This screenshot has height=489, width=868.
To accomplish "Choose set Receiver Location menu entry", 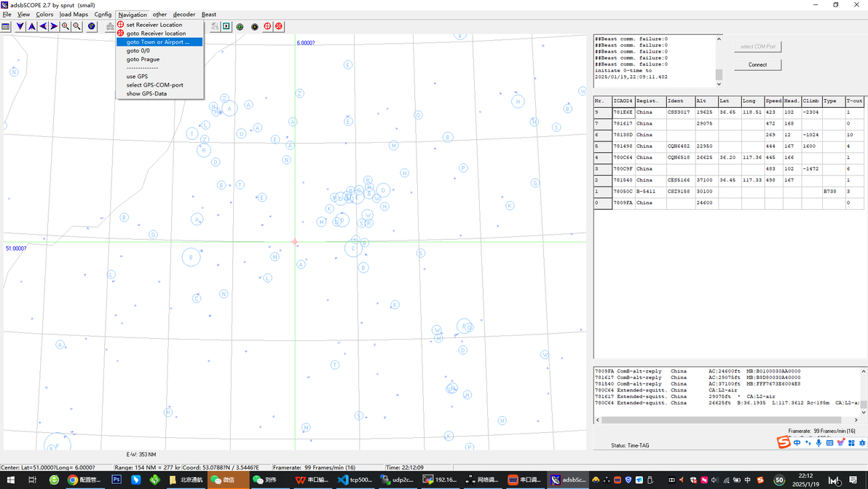I will (x=159, y=25).
